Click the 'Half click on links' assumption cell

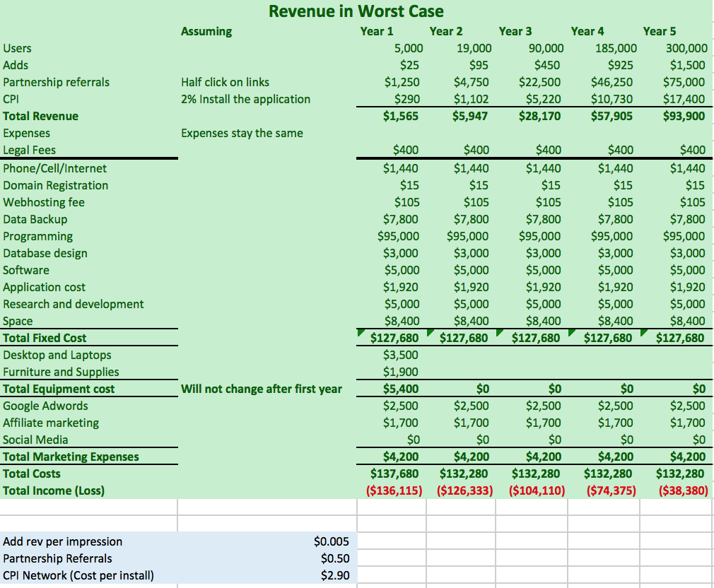pos(225,82)
